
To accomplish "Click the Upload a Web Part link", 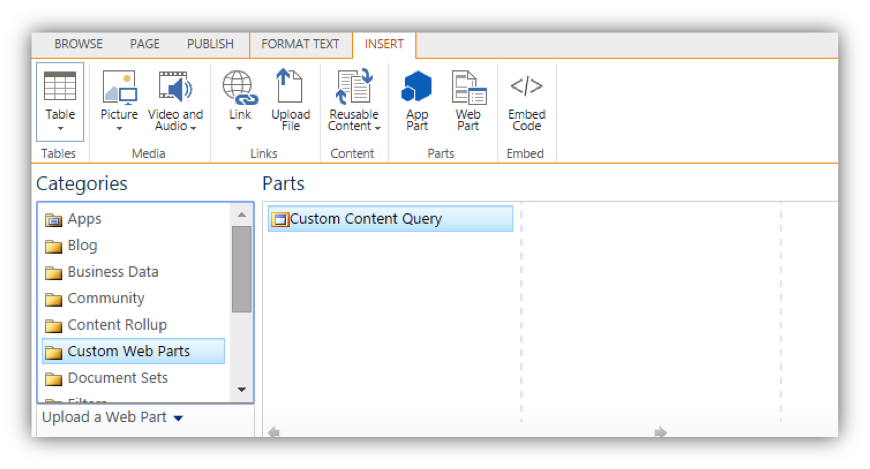I will pos(104,417).
